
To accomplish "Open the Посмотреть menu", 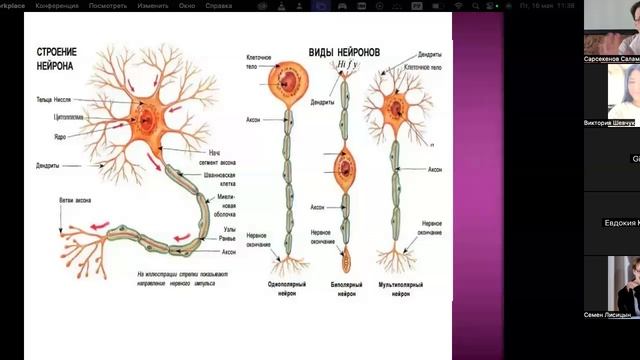I will coord(108,6).
